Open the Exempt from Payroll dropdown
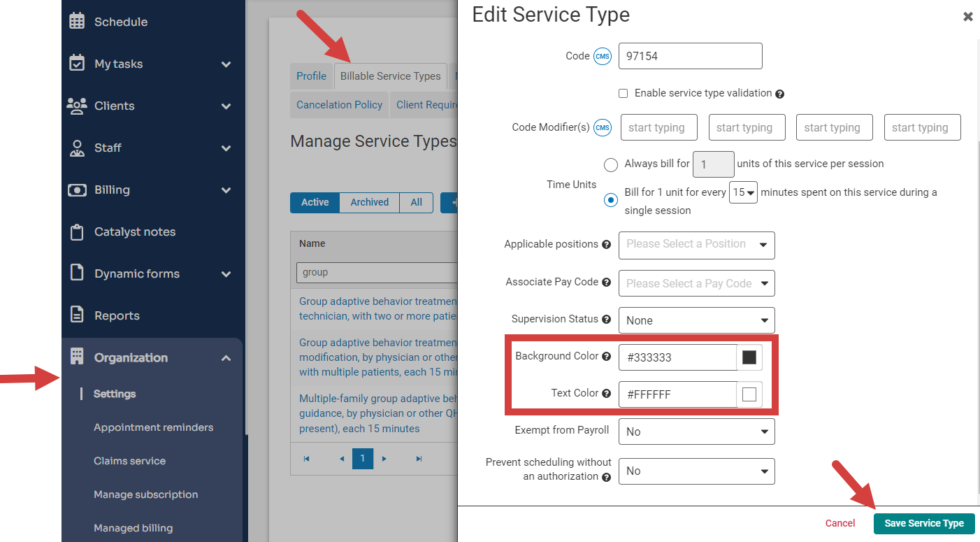Viewport: 980px width, 542px height. 696,432
